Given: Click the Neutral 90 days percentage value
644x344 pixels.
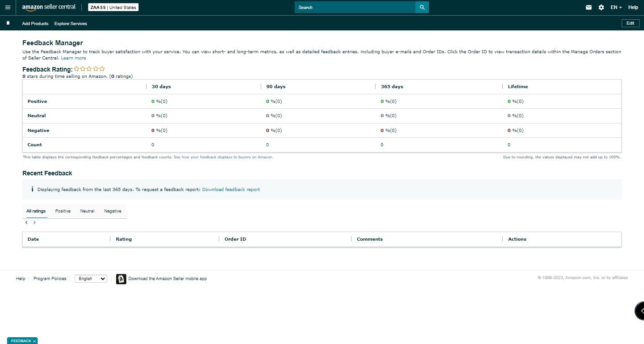Looking at the screenshot, I should point(274,116).
